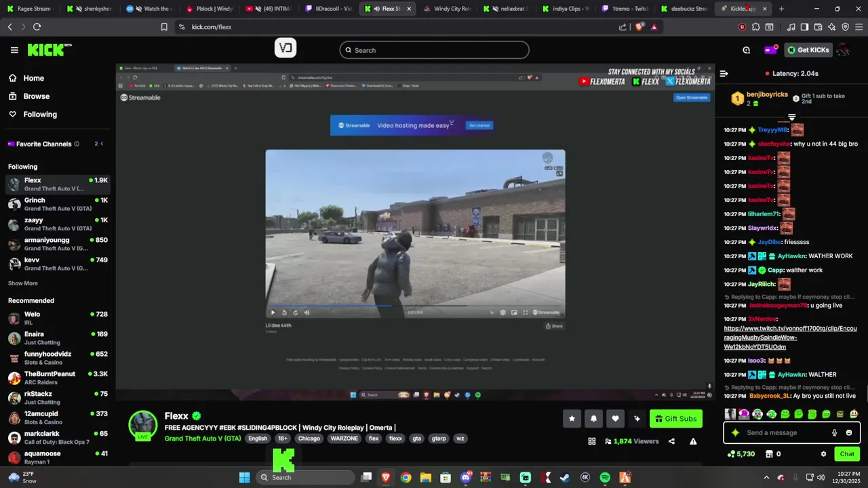Open Brave Shields lion icon in address bar

point(639,27)
